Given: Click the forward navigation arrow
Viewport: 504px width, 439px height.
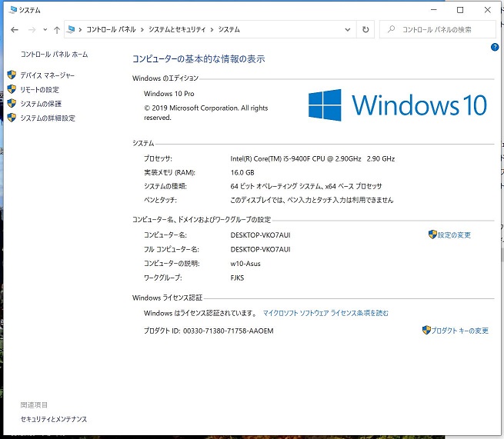Looking at the screenshot, I should point(32,30).
